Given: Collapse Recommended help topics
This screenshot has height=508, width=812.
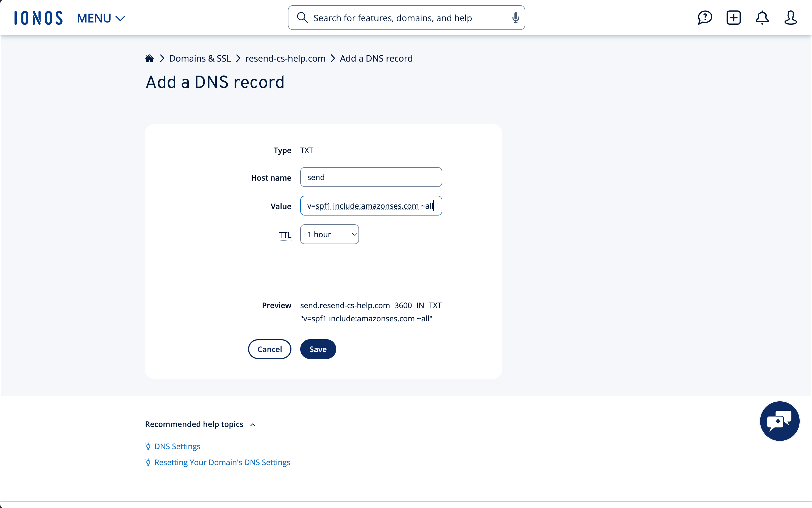Looking at the screenshot, I should 201,424.
